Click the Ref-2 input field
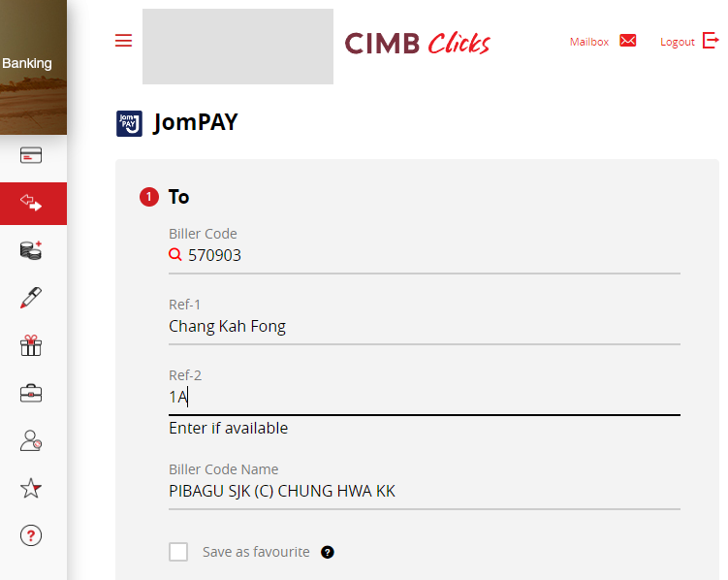 coord(424,397)
